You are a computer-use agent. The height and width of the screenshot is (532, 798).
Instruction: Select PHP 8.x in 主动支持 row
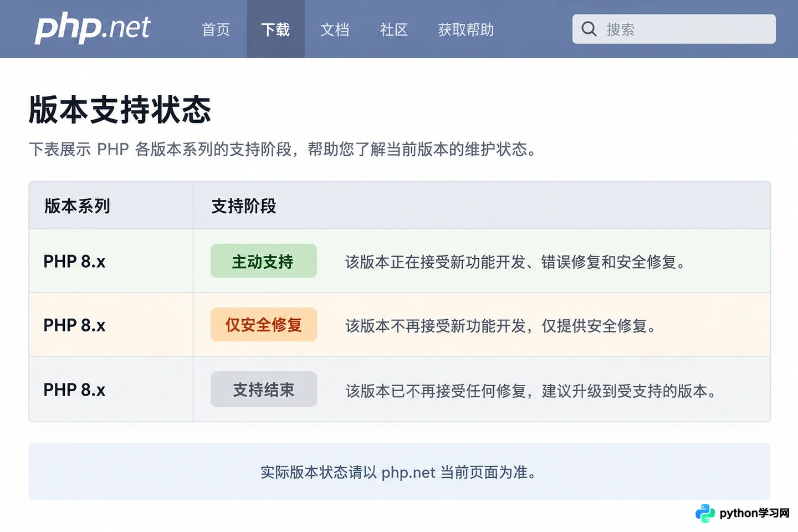click(x=74, y=262)
